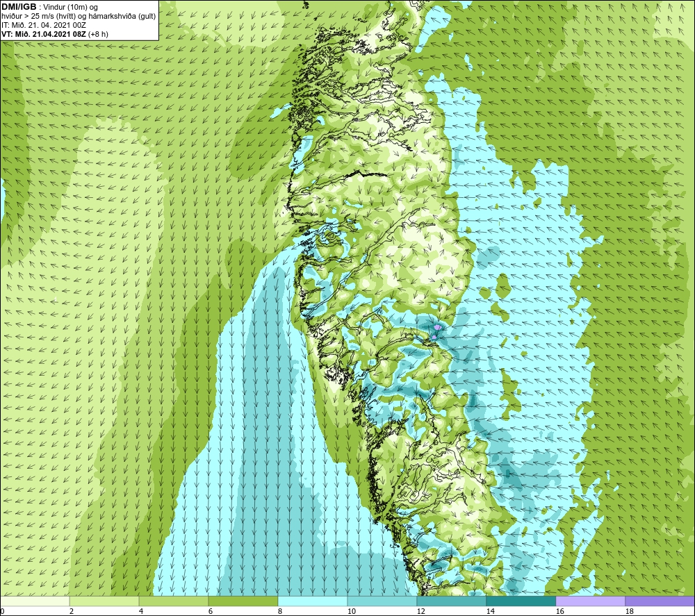This screenshot has width=695, height=616.
Task: Click the 2–4 m/s light green legend swatch
Action: pos(104,601)
